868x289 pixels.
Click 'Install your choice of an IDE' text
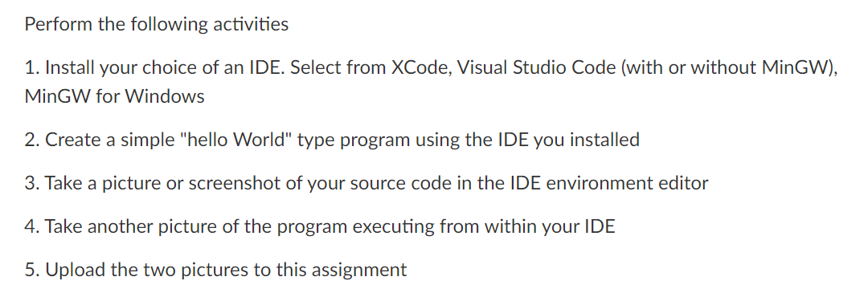pos(165,67)
